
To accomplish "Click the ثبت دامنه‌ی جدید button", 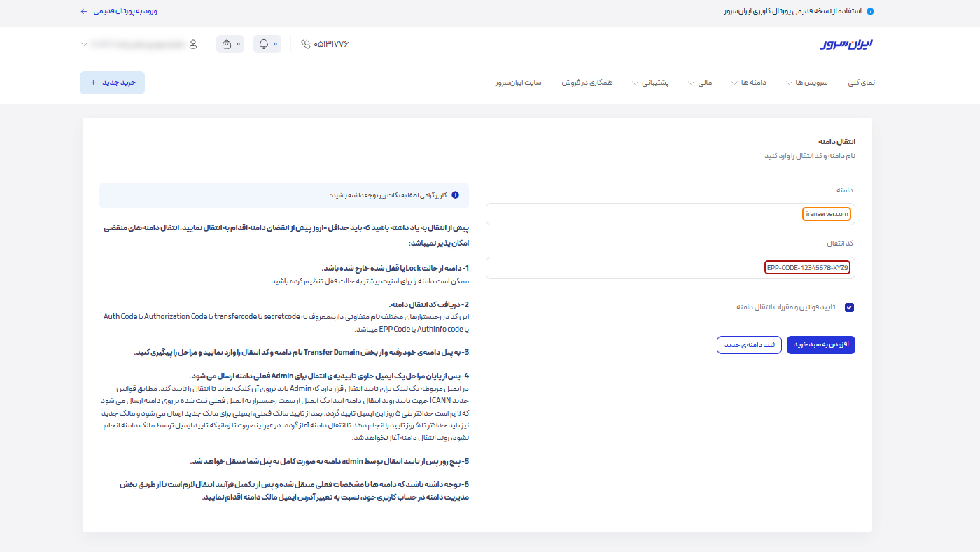I will (749, 345).
